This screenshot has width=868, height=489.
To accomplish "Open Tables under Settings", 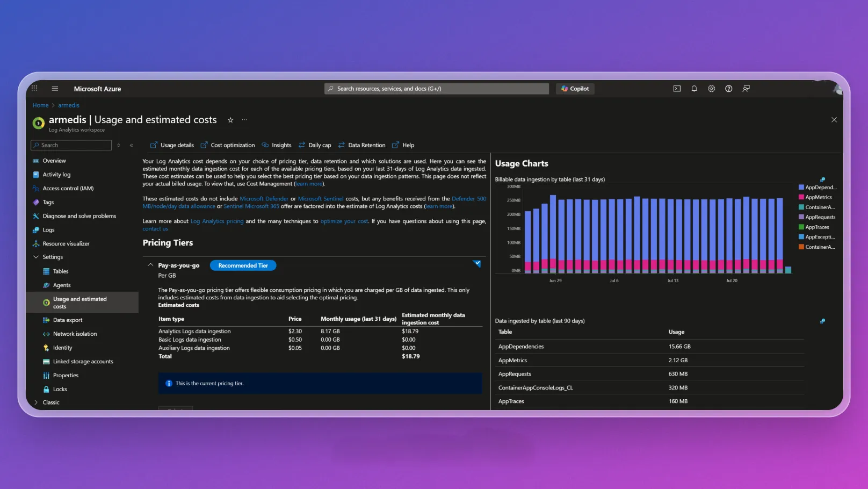I will point(61,271).
